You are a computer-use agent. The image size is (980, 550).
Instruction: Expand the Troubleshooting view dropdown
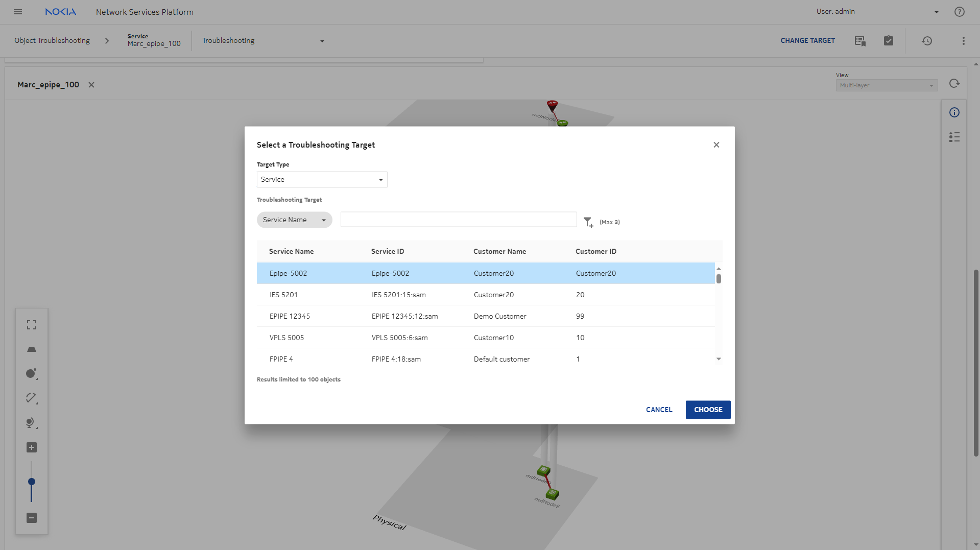tap(263, 41)
